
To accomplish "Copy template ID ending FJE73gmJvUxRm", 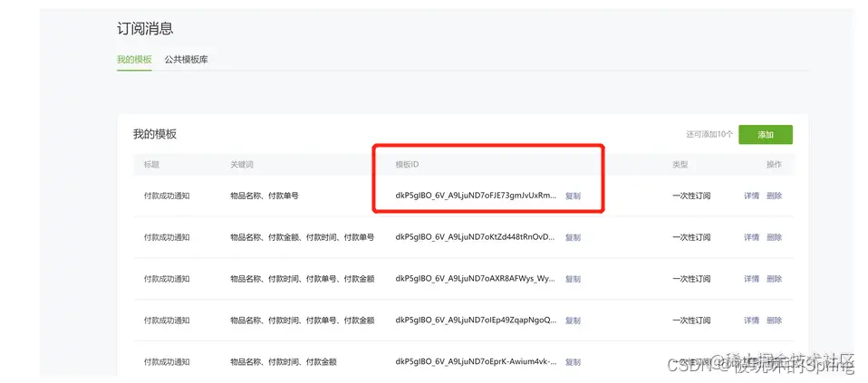I will coord(573,196).
